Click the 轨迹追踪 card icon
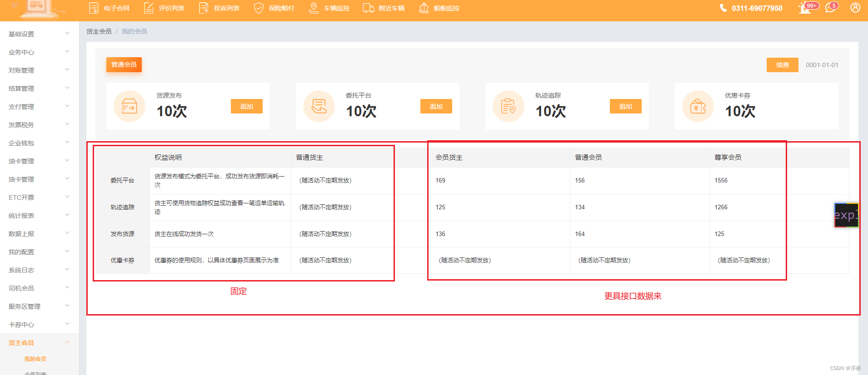 point(509,106)
